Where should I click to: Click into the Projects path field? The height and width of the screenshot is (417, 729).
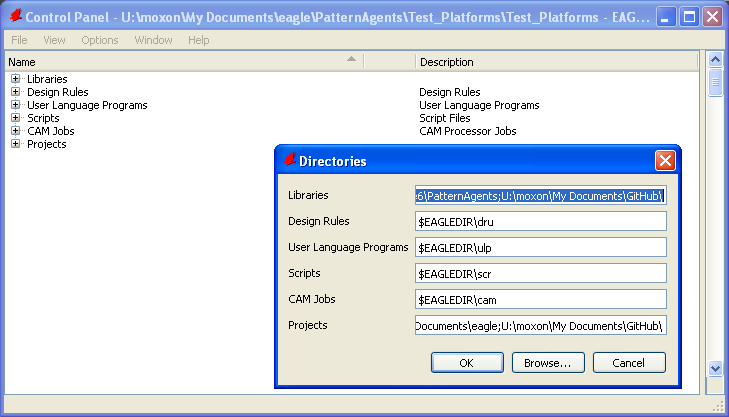(x=541, y=326)
